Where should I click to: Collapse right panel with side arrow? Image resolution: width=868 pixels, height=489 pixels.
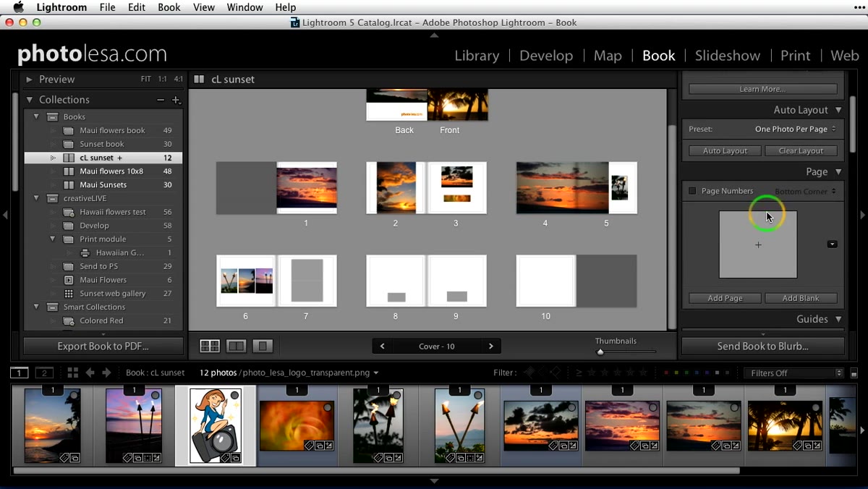(x=862, y=215)
